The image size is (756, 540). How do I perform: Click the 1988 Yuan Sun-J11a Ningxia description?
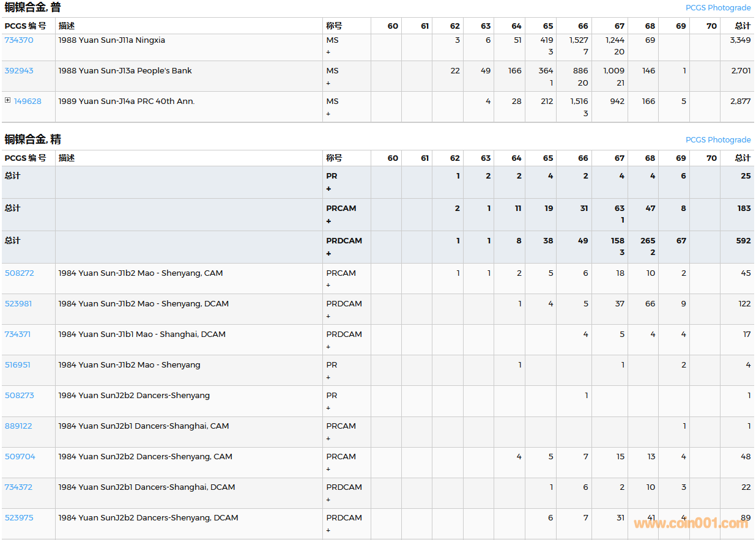coord(111,40)
